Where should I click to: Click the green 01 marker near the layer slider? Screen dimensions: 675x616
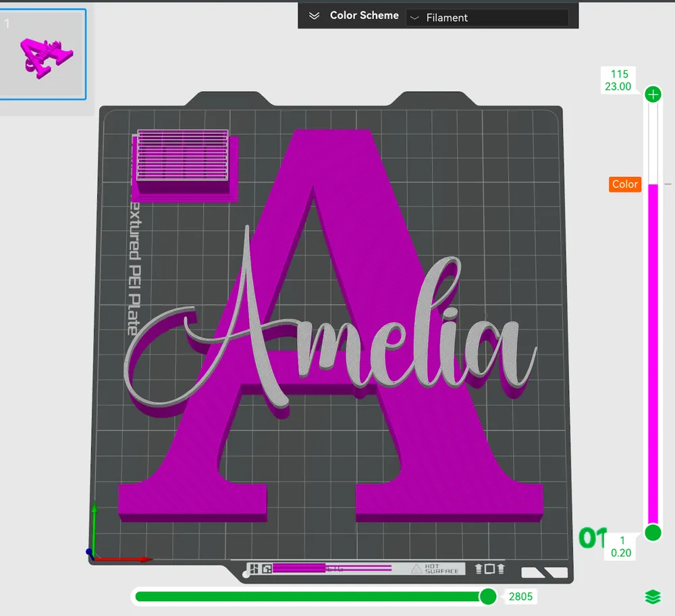tap(591, 538)
